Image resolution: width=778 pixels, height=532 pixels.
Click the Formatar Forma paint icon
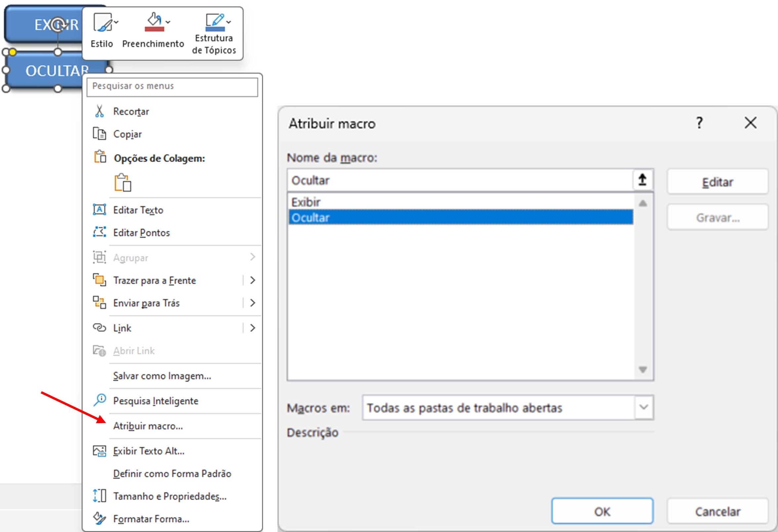100,518
